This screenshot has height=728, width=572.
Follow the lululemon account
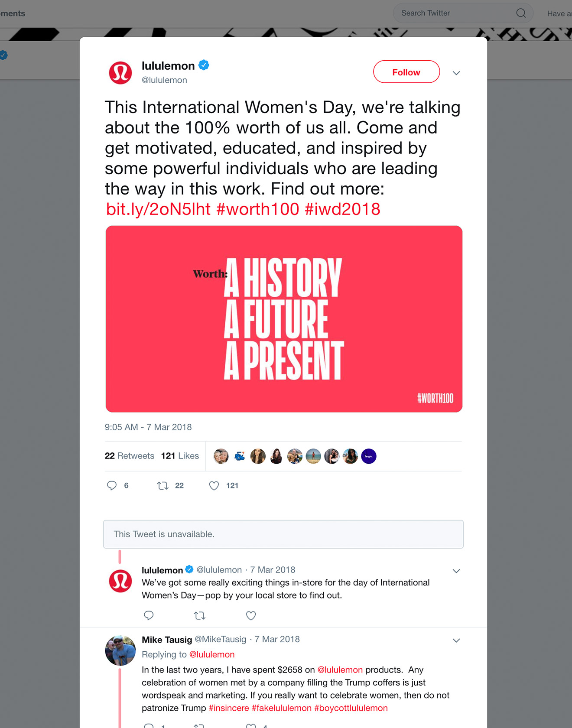tap(406, 72)
